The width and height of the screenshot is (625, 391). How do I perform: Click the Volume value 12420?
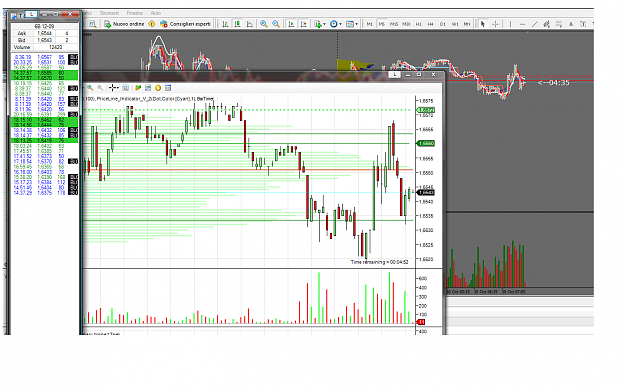tap(55, 47)
